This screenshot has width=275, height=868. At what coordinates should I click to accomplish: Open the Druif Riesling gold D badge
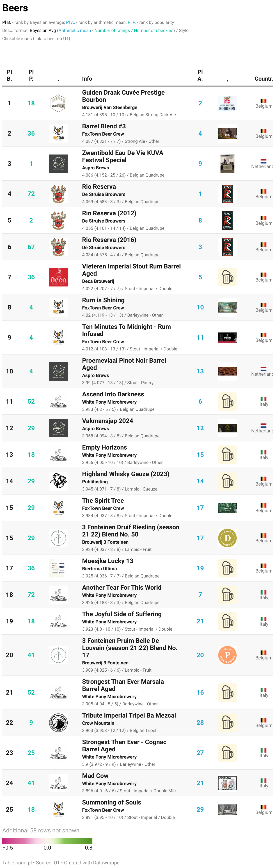[227, 538]
